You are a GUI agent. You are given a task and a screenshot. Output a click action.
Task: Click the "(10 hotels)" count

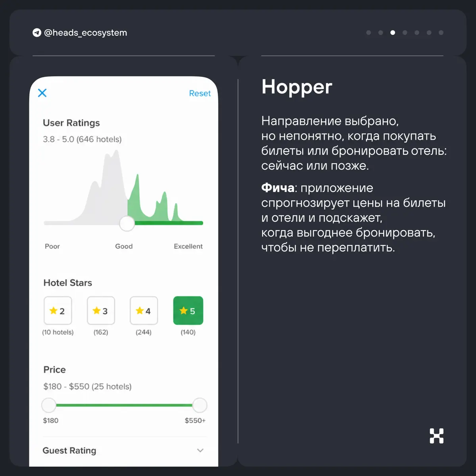pyautogui.click(x=58, y=332)
